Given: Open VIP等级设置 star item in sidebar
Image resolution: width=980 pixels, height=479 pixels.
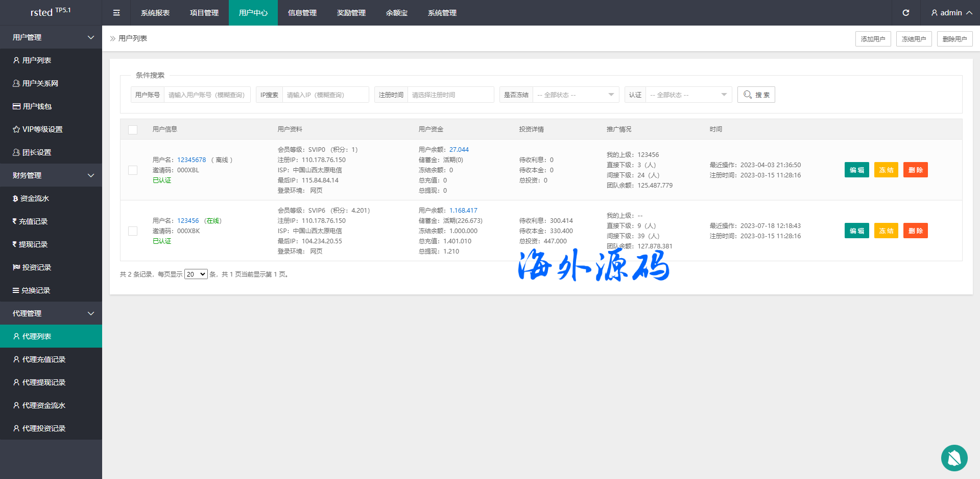Looking at the screenshot, I should [42, 129].
